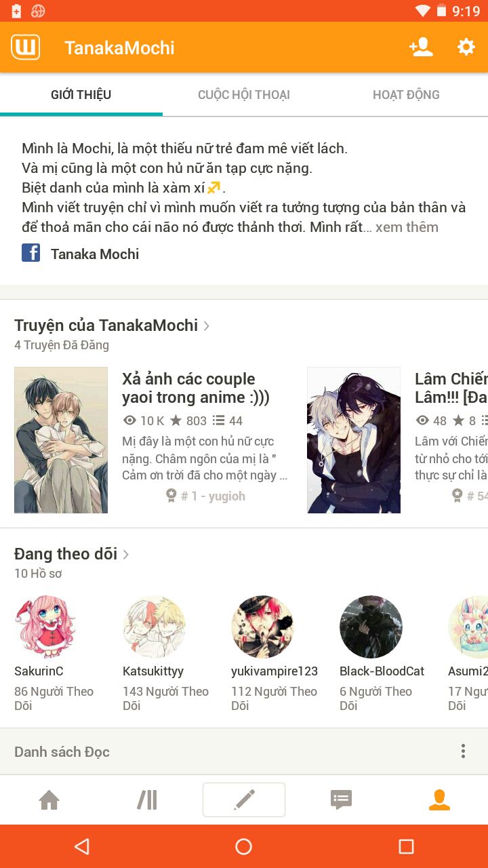
Task: Tap the pencil Write icon
Action: tap(244, 800)
